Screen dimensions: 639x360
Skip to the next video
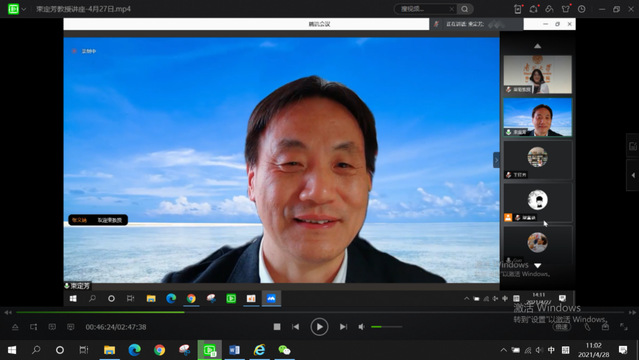[344, 327]
